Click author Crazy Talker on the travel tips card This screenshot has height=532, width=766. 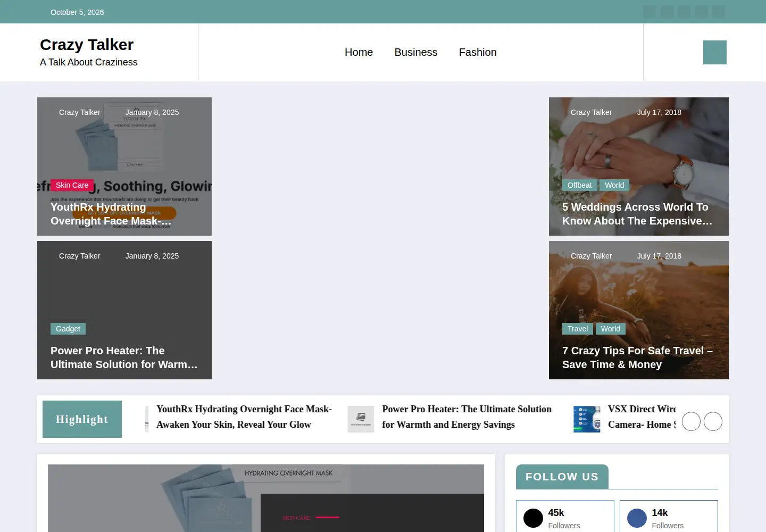pyautogui.click(x=591, y=256)
